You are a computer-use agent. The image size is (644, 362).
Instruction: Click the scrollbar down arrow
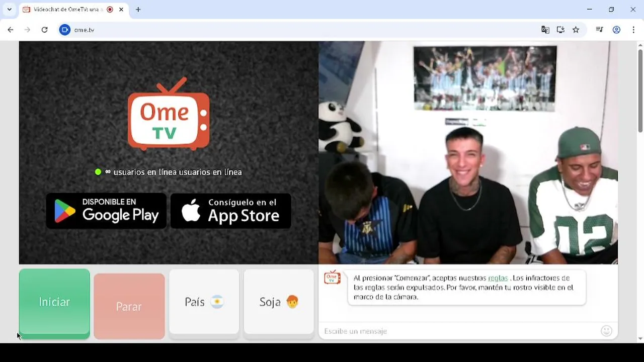click(x=640, y=339)
